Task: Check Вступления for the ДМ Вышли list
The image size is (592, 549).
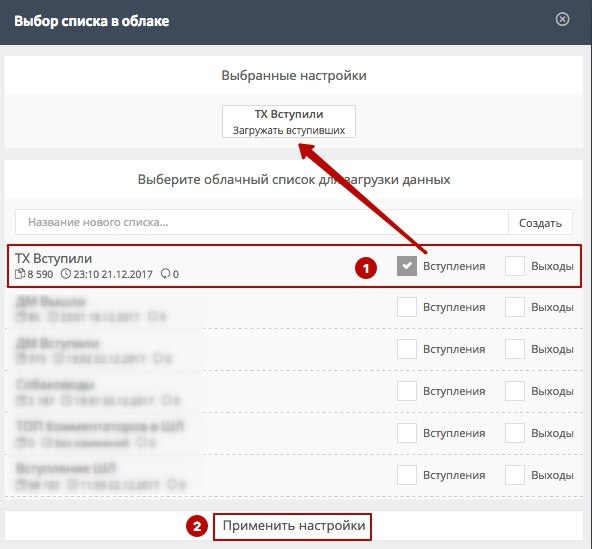Action: pos(407,307)
